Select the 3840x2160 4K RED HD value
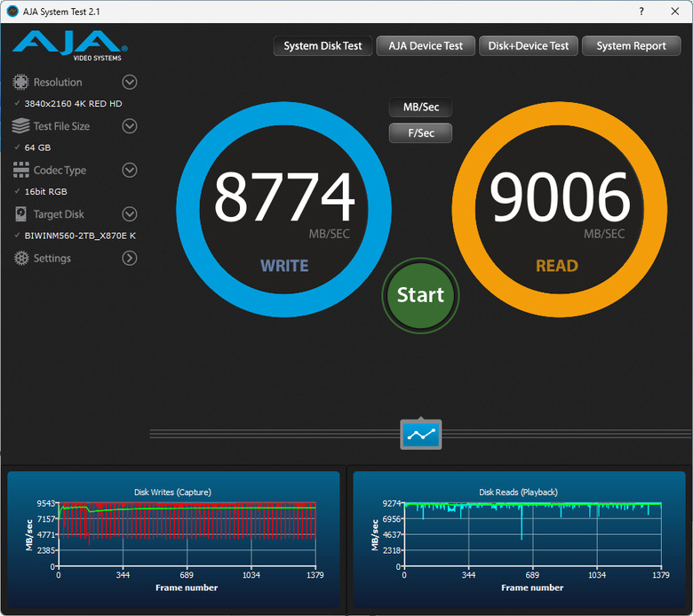The width and height of the screenshot is (693, 616). [x=74, y=103]
